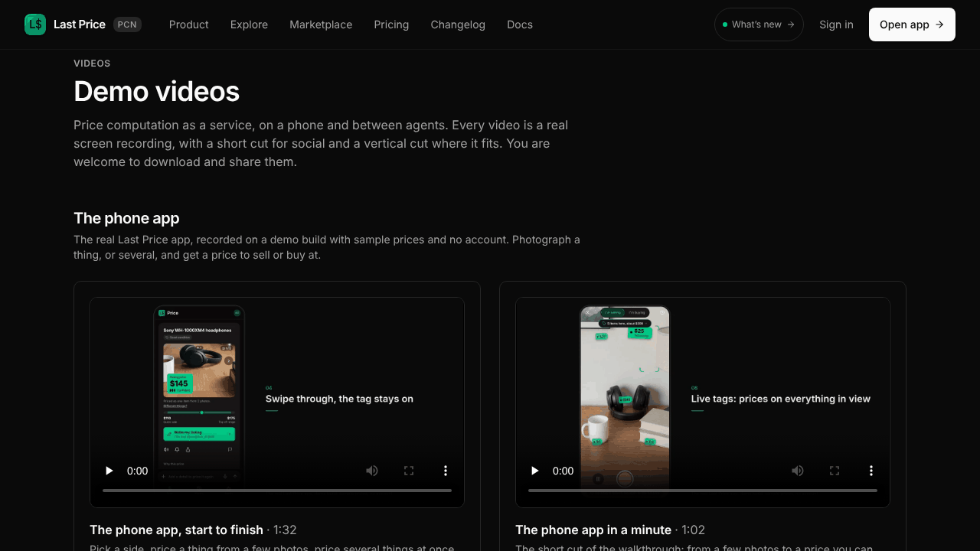Go to Marketplace page
Viewport: 980px width, 551px height.
point(321,24)
